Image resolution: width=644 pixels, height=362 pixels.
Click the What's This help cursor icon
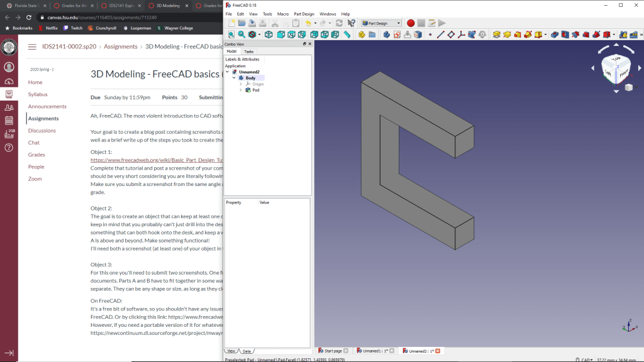click(351, 23)
